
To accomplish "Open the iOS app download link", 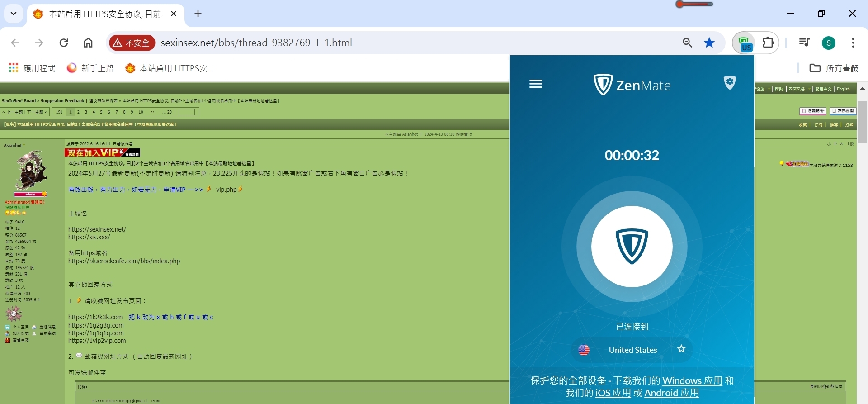I will [613, 393].
